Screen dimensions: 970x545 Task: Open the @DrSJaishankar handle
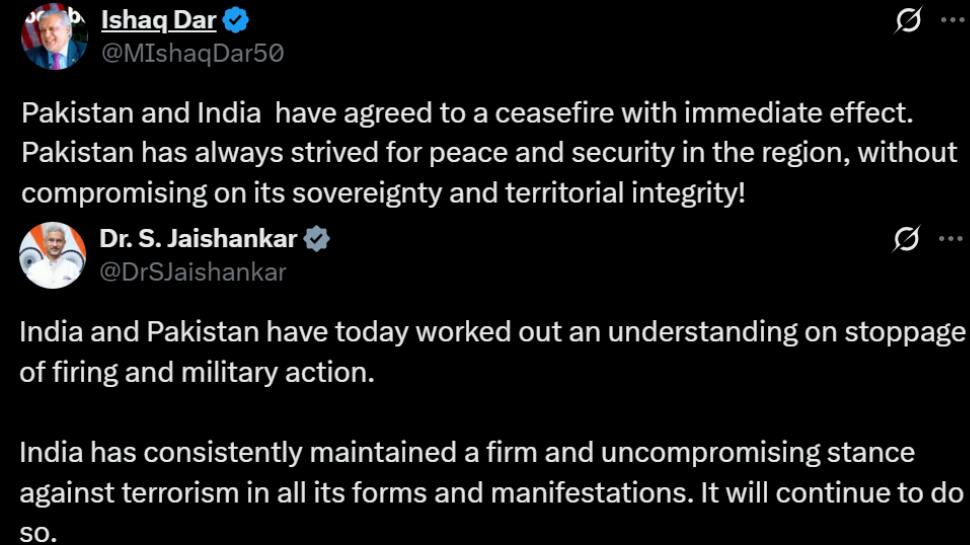coord(192,273)
